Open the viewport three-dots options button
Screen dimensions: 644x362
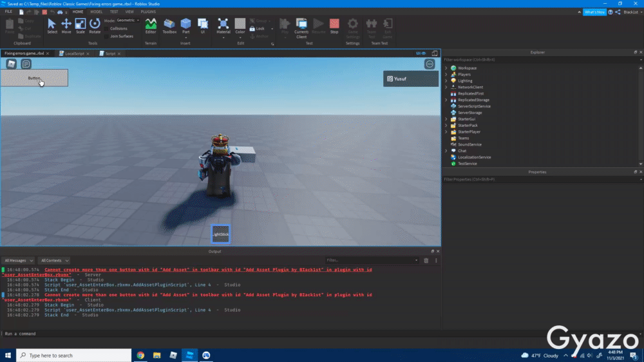pos(430,64)
